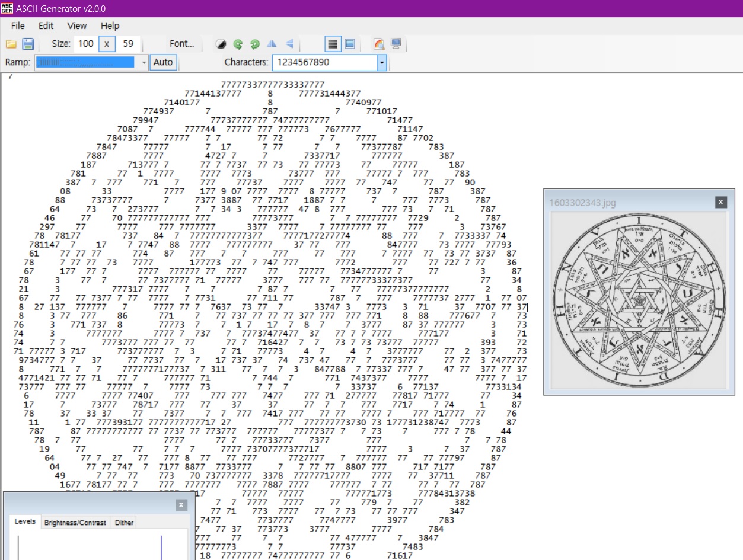This screenshot has width=743, height=560.
Task: Invert output with the black/white circle icon
Action: 221,44
